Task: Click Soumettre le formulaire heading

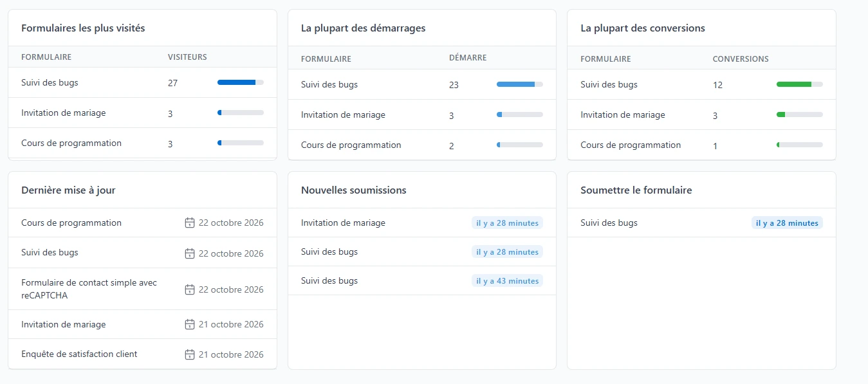Action: coord(636,190)
